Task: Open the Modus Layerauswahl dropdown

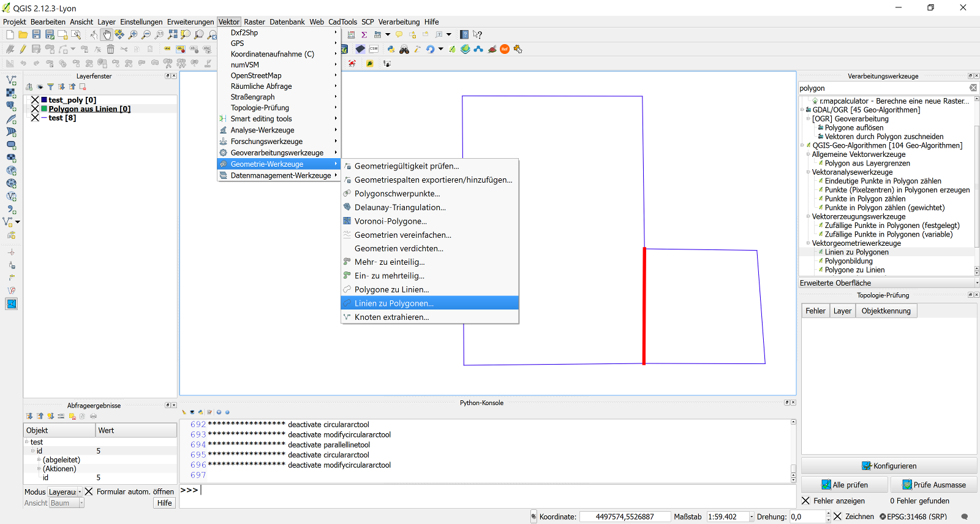Action: 65,492
